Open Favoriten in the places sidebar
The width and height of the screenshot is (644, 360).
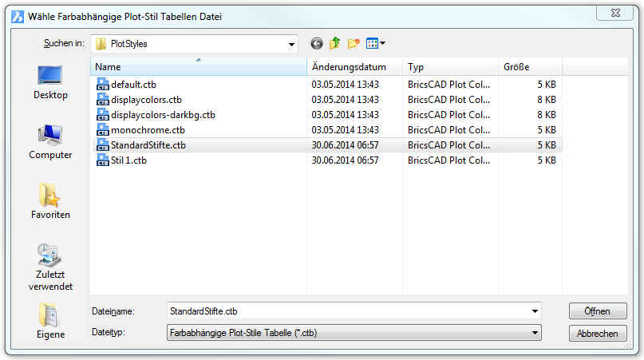[50, 201]
